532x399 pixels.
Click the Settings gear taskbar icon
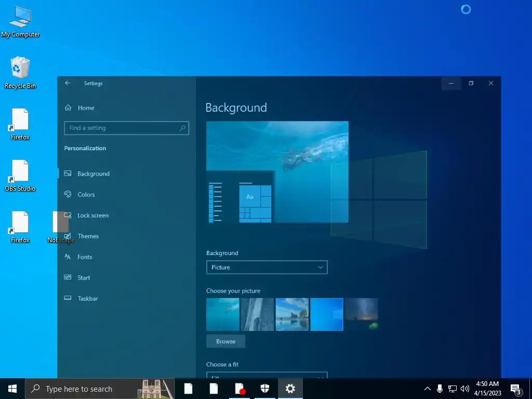click(x=290, y=389)
